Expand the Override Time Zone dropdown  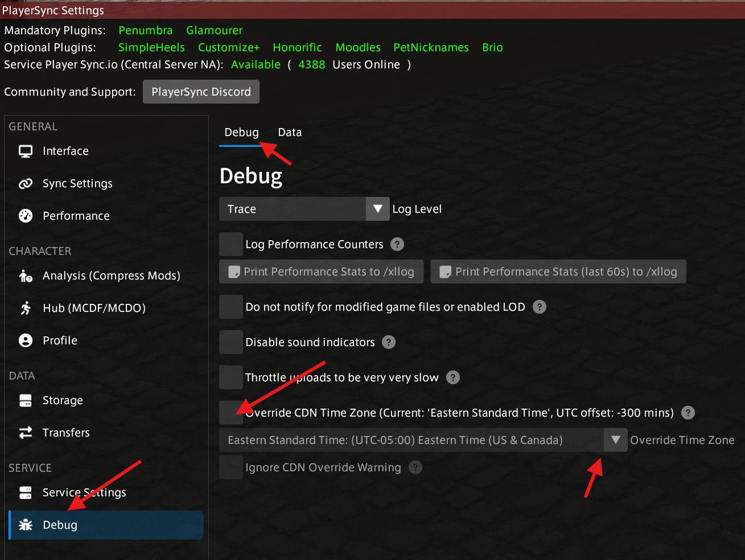(x=615, y=440)
